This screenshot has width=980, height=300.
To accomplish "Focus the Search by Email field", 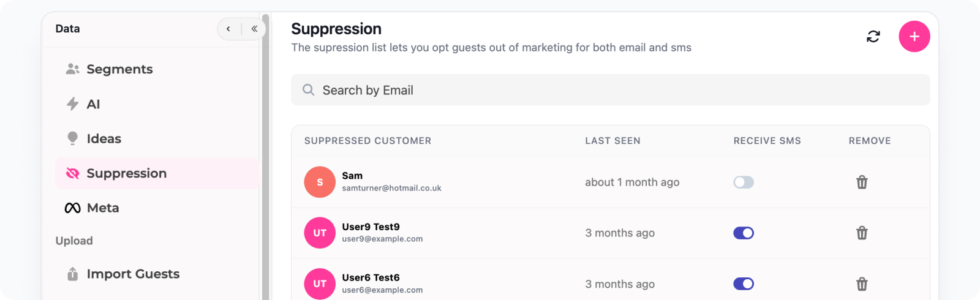I will pos(610,90).
